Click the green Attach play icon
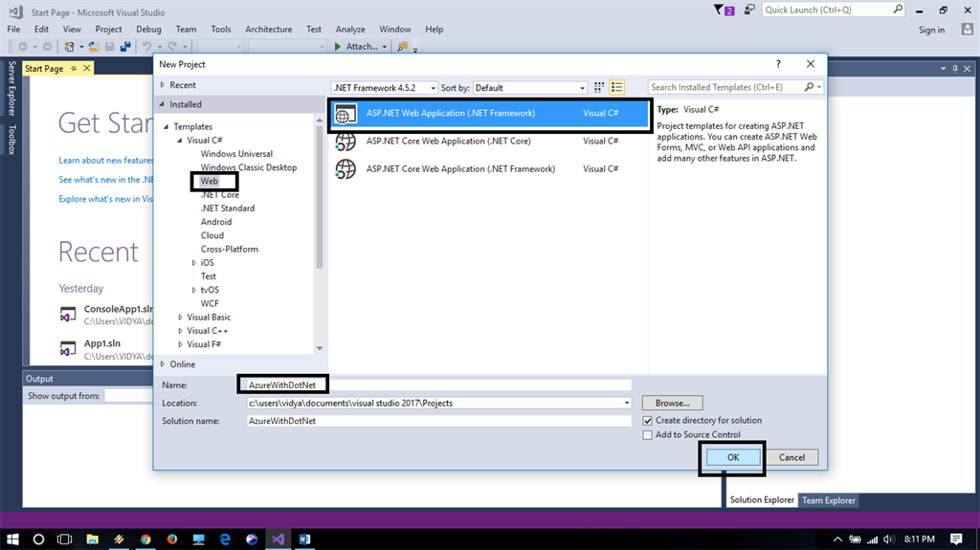The image size is (980, 550). [x=338, y=46]
